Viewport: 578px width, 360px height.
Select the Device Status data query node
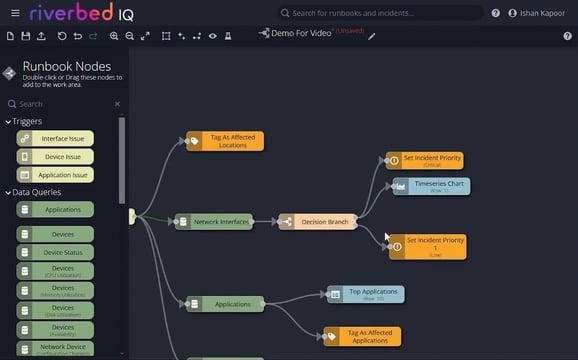tap(55, 252)
